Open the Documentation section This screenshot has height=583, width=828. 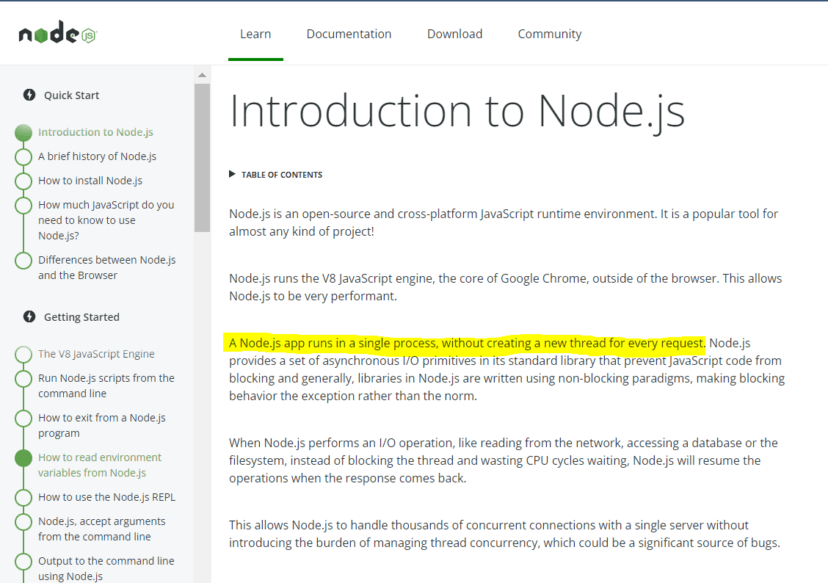pos(348,33)
